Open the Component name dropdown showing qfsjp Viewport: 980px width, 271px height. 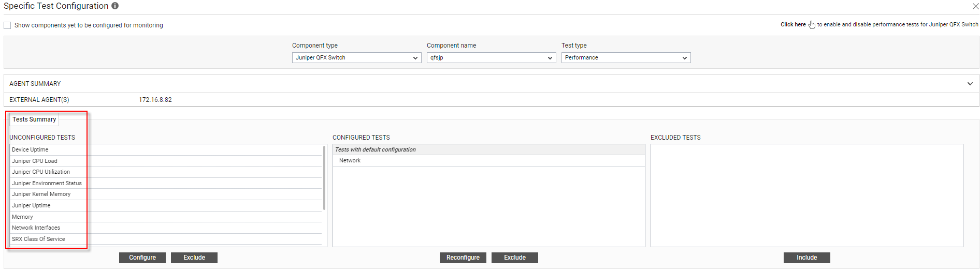coord(491,57)
